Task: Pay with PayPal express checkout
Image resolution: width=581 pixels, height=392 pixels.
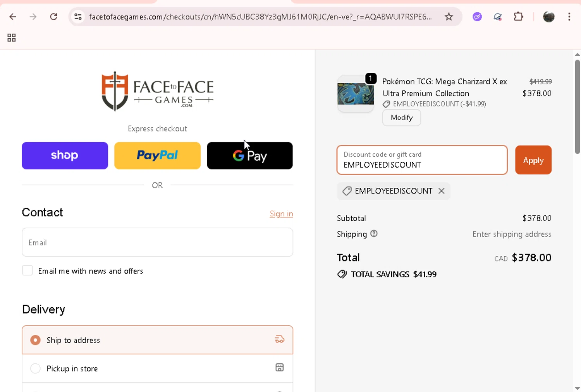Action: [157, 156]
